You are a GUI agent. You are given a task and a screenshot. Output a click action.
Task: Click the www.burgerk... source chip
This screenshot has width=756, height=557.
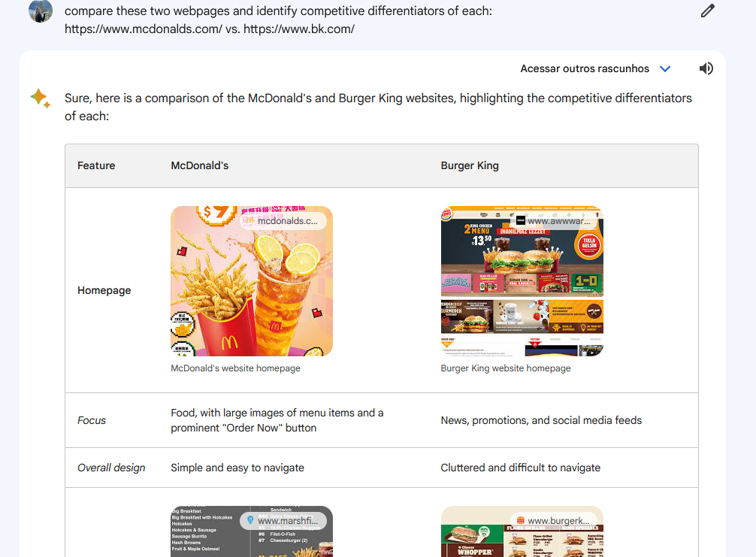pyautogui.click(x=554, y=521)
